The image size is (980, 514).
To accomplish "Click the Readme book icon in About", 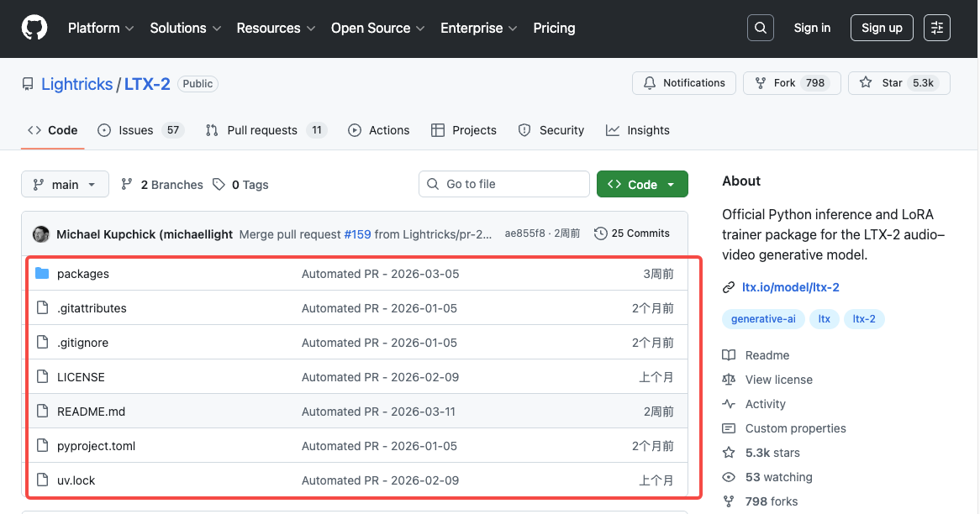I will (729, 355).
